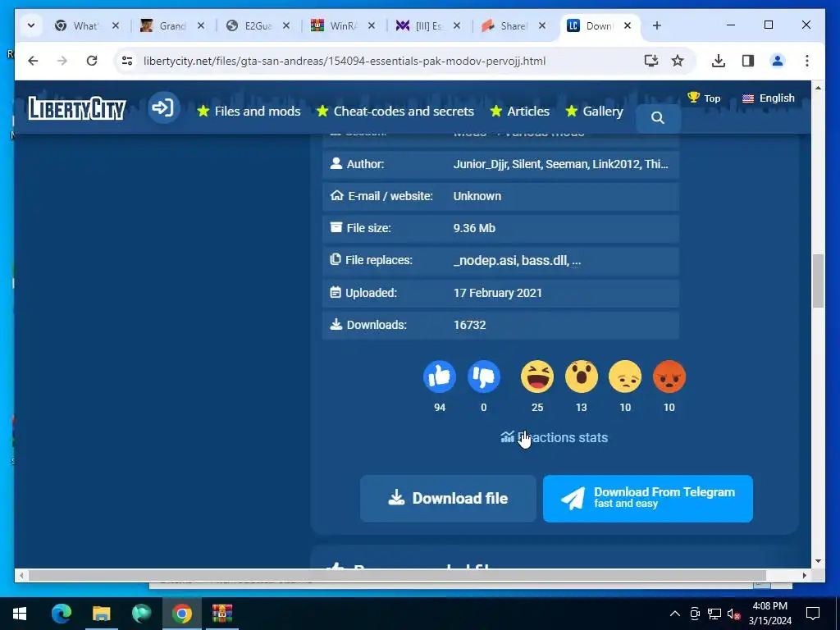Viewport: 840px width, 630px height.
Task: Open the Reactions stats link
Action: point(554,438)
